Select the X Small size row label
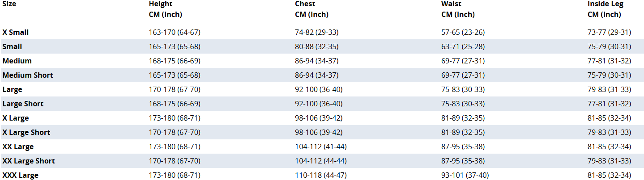The width and height of the screenshot is (644, 180). pos(16,32)
